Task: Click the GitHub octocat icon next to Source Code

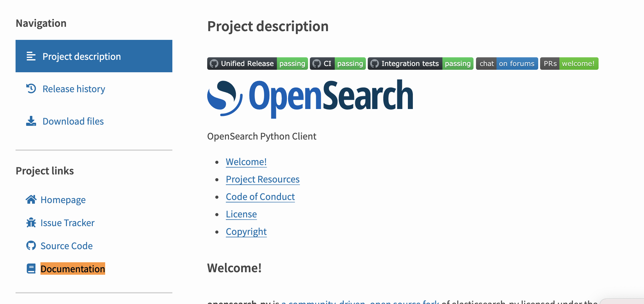Action: coord(31,246)
